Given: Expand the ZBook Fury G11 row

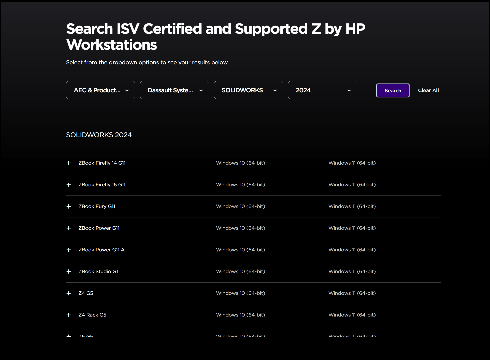Looking at the screenshot, I should [69, 206].
